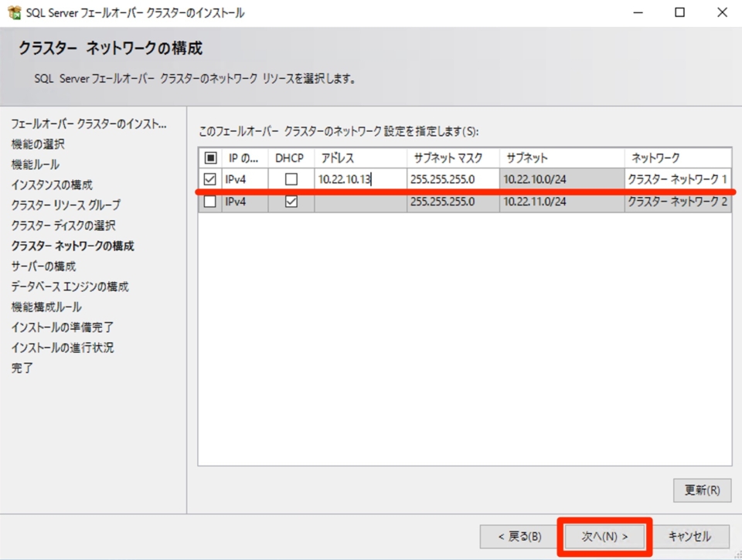742x560 pixels.
Task: Select the フェールオーバー クラスターのインスト... step
Action: point(89,124)
